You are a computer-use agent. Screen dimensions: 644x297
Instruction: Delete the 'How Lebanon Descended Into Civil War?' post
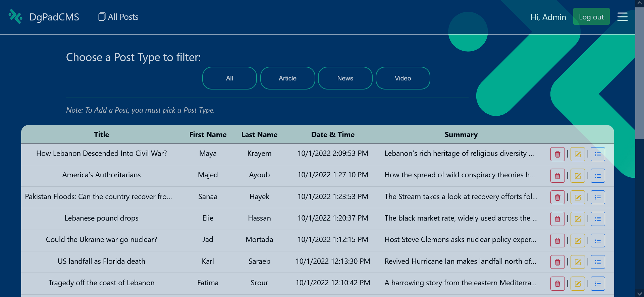[x=557, y=154]
